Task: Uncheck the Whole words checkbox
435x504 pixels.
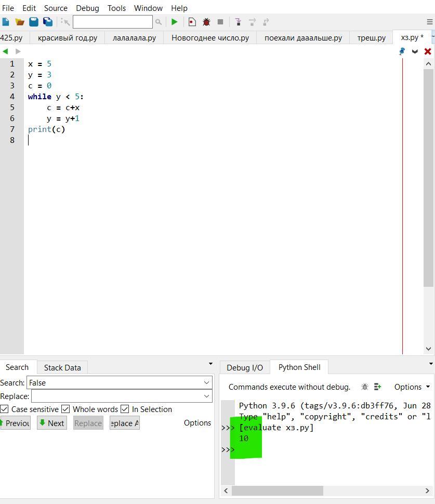Action: (65, 409)
